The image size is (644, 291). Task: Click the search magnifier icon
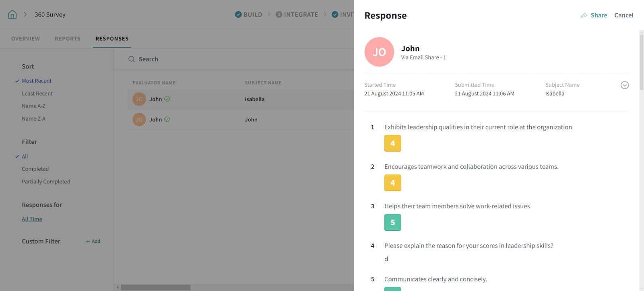point(132,59)
